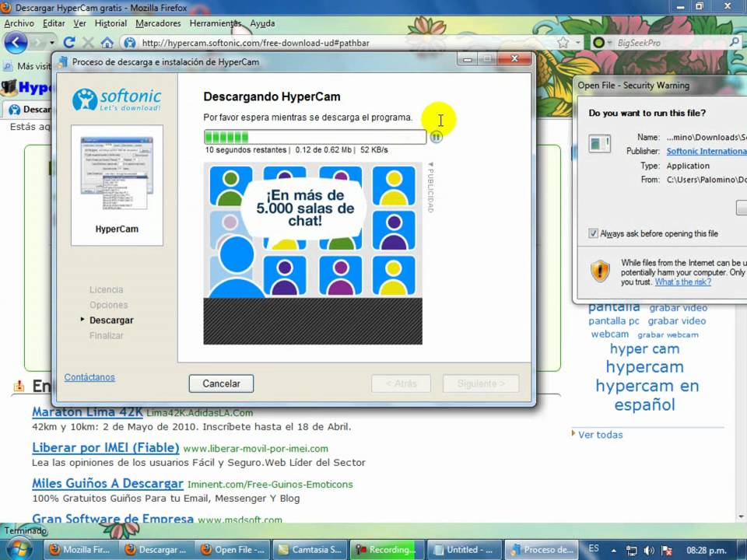The width and height of the screenshot is (747, 560).
Task: Click the Descargar step in installer sidebar
Action: click(x=111, y=320)
